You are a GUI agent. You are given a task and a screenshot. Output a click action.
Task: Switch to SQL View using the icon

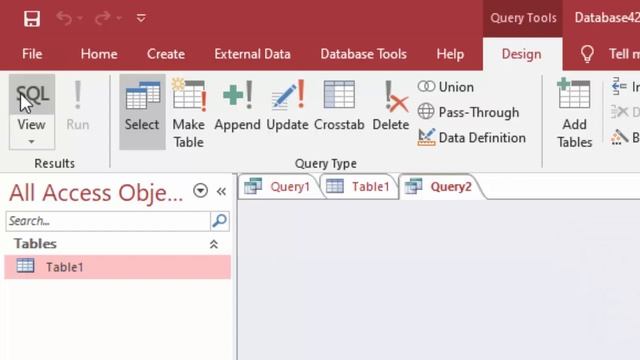[32, 95]
